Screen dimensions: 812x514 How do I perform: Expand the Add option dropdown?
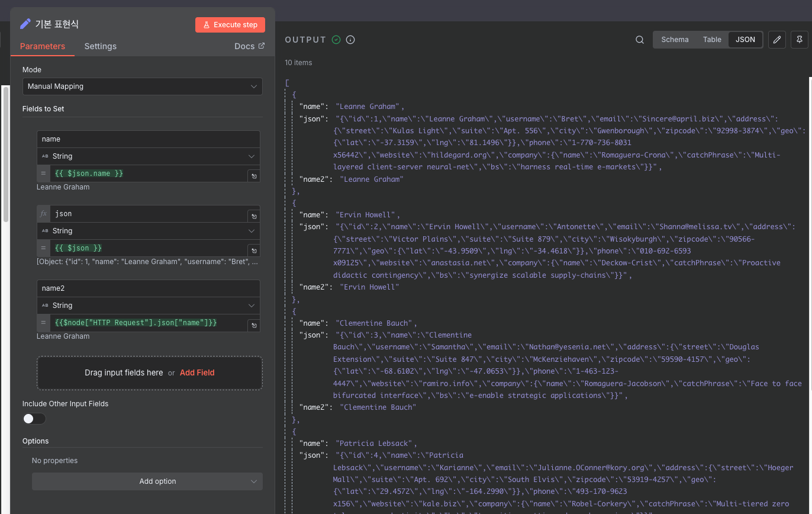[147, 481]
